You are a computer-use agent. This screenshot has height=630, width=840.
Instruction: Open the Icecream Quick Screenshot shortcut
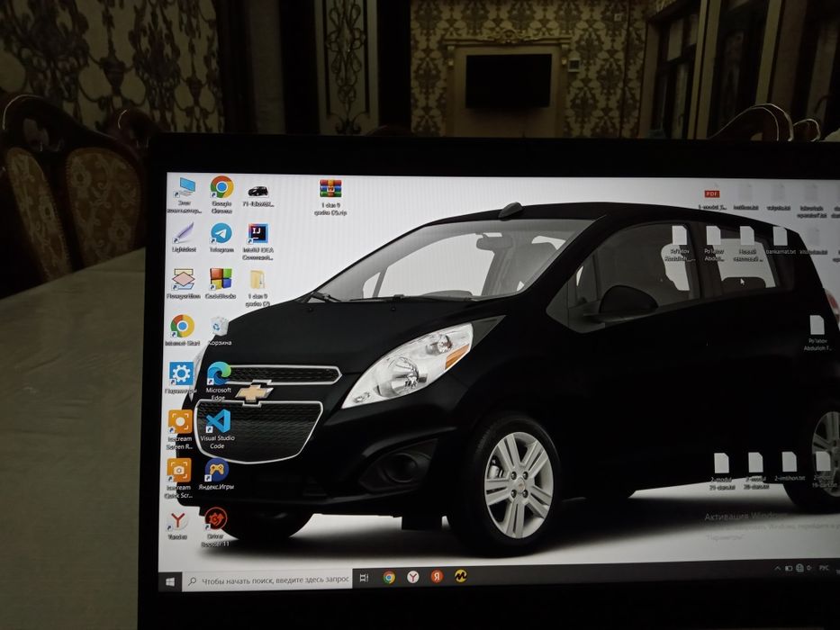pyautogui.click(x=179, y=479)
